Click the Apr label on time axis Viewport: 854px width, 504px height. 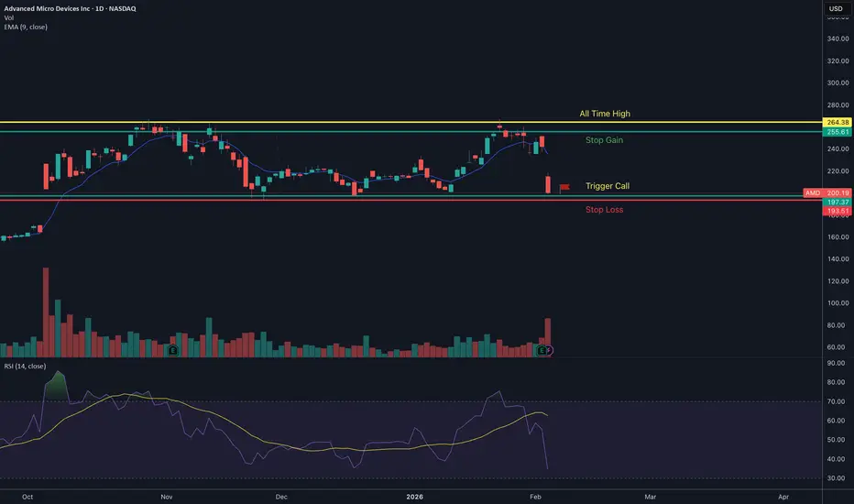tap(783, 497)
